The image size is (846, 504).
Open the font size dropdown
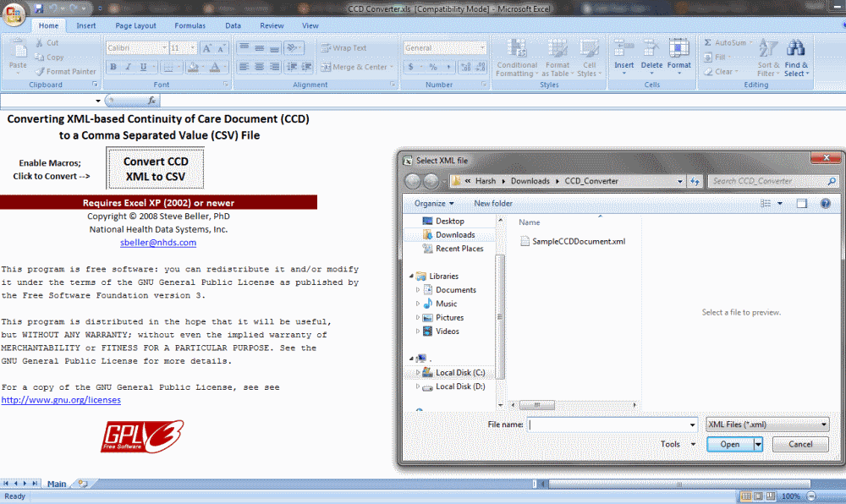193,48
